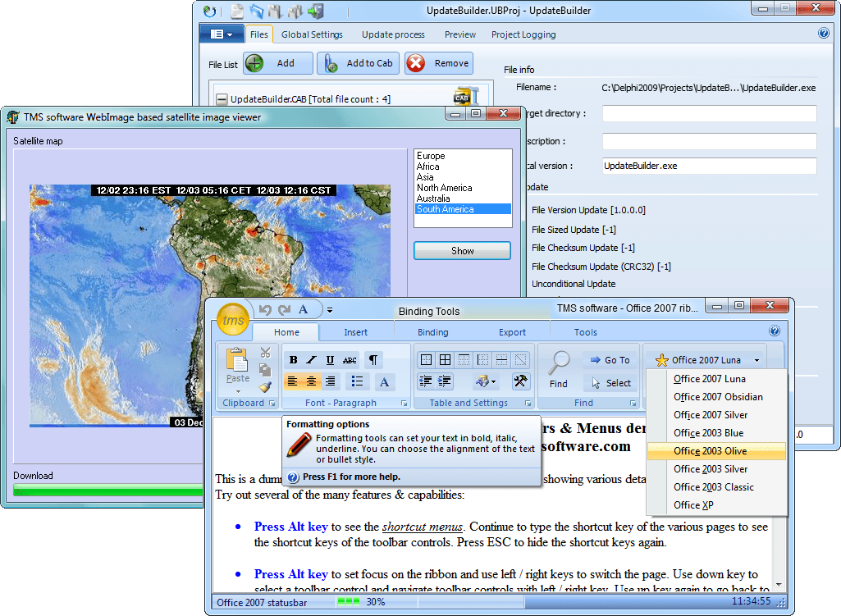The width and height of the screenshot is (841, 616).
Task: Select Africa in satellite region list
Action: (463, 167)
